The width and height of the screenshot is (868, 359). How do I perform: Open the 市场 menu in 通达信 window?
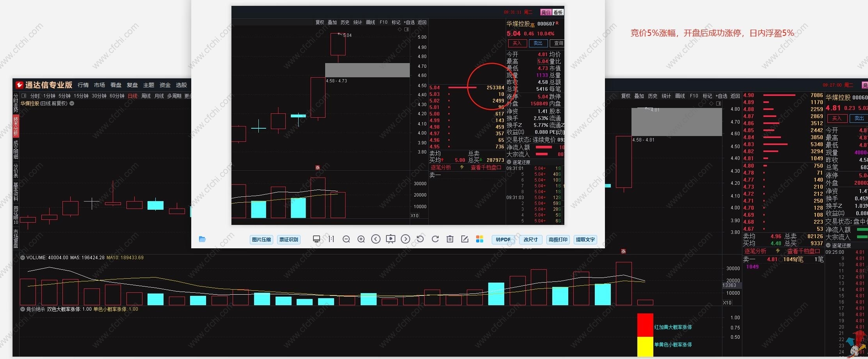pyautogui.click(x=100, y=85)
